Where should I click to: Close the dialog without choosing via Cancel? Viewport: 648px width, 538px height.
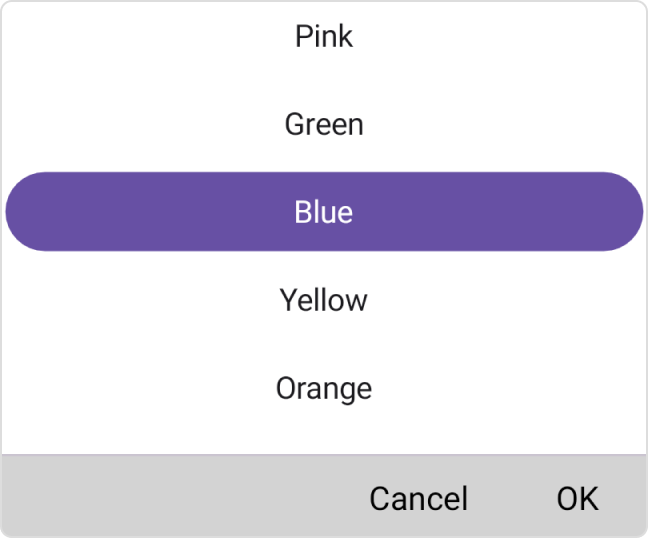pos(418,498)
